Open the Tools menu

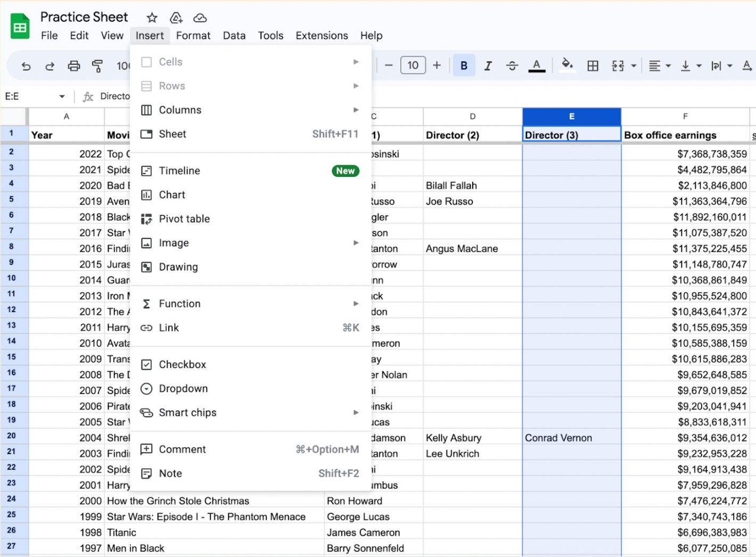pyautogui.click(x=270, y=36)
